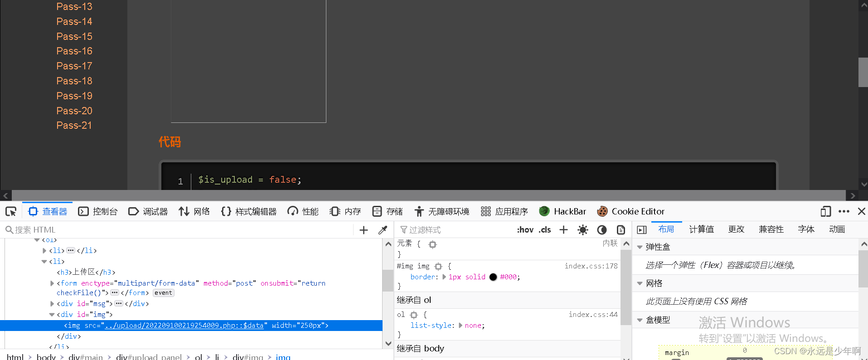The height and width of the screenshot is (360, 868).
Task: Expand the div id="msg" node
Action: [x=52, y=304]
